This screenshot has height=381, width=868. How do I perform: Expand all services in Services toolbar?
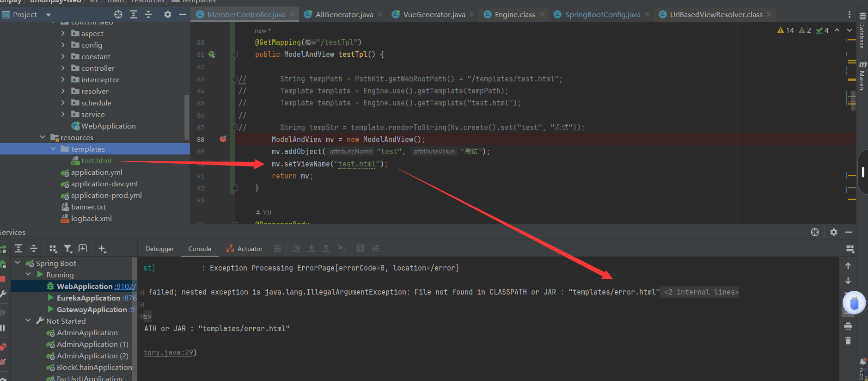[x=18, y=249]
